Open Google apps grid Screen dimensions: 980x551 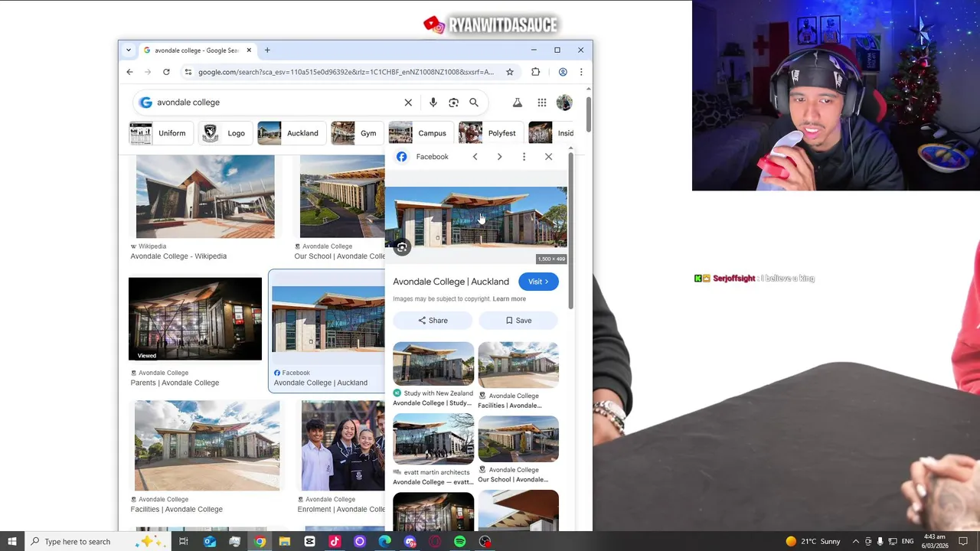tap(542, 103)
